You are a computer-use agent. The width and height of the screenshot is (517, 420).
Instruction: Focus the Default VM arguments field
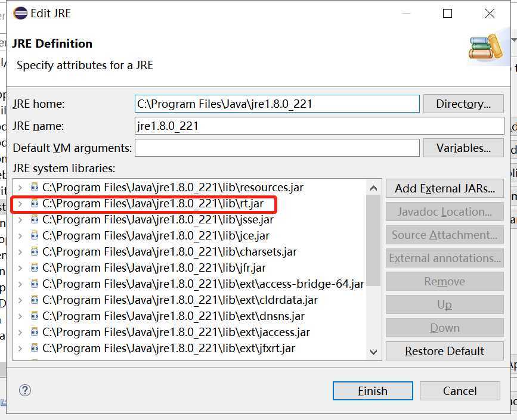pos(277,148)
